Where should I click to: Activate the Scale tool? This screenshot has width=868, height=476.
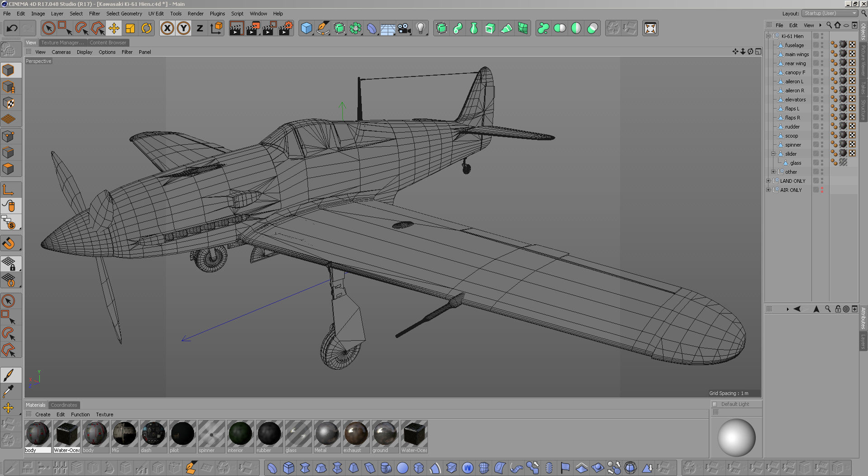coord(130,29)
